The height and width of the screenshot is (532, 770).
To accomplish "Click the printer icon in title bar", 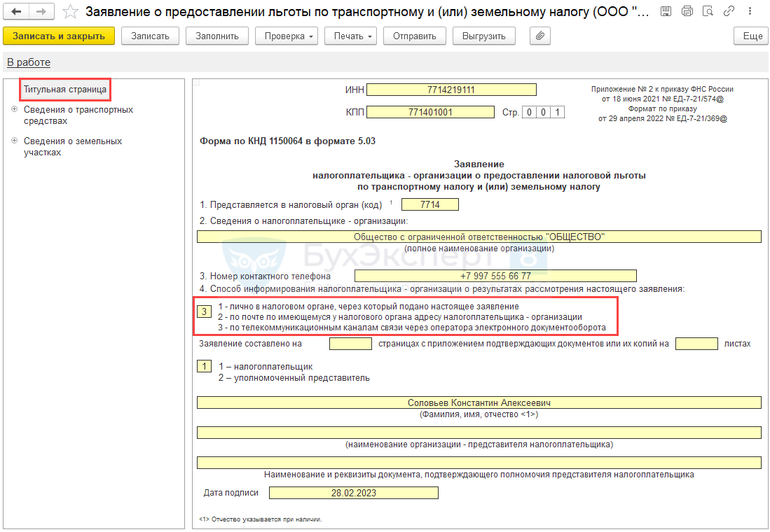I will [687, 11].
